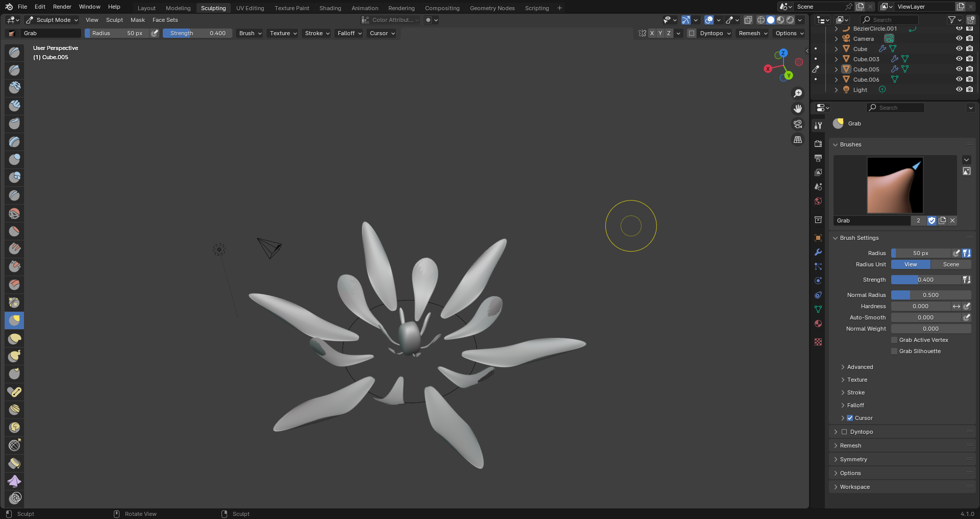Select the Clay brush tool
980x519 pixels.
coord(14,88)
